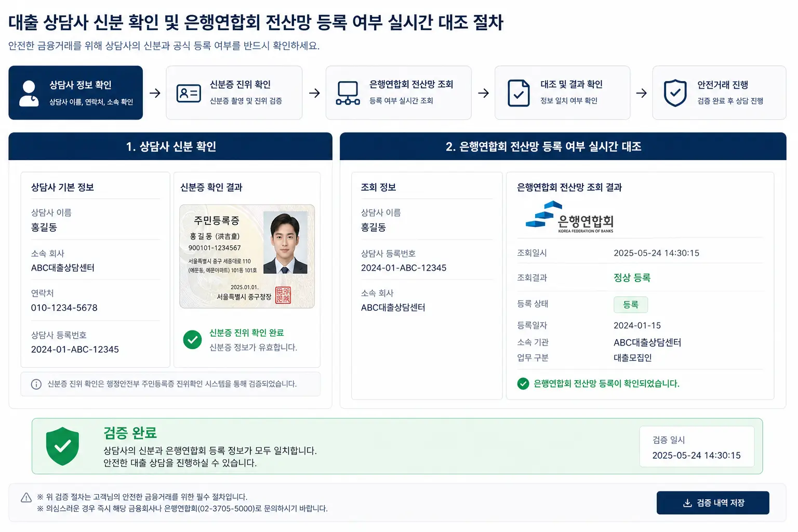Click 상담사 이름 홍길동 in 상담사 기본 정보

[x=44, y=227]
